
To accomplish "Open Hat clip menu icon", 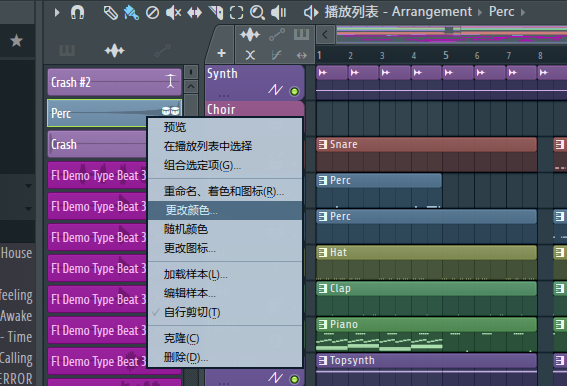I will (322, 252).
